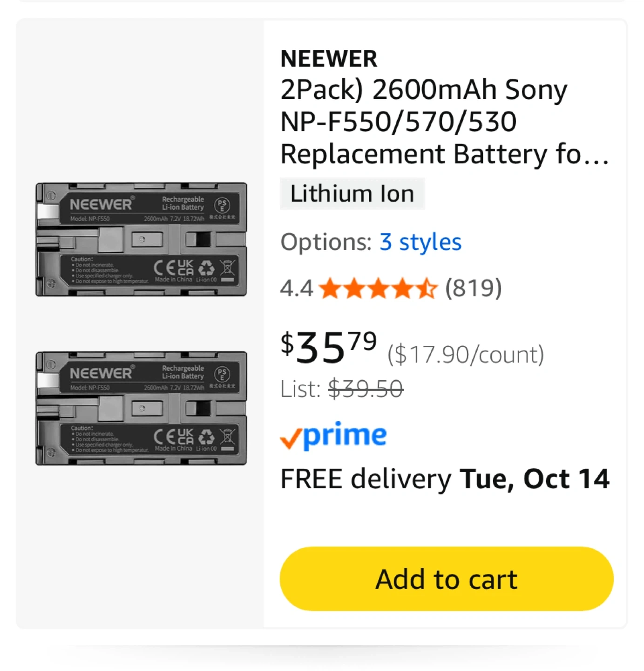
Task: Open the 3 styles options link
Action: click(x=420, y=242)
